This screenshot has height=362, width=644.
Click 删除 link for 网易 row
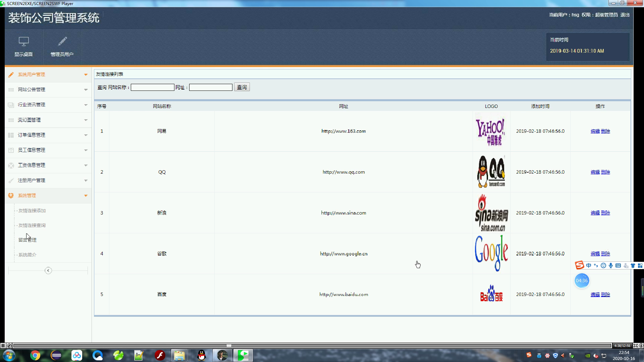[605, 131]
